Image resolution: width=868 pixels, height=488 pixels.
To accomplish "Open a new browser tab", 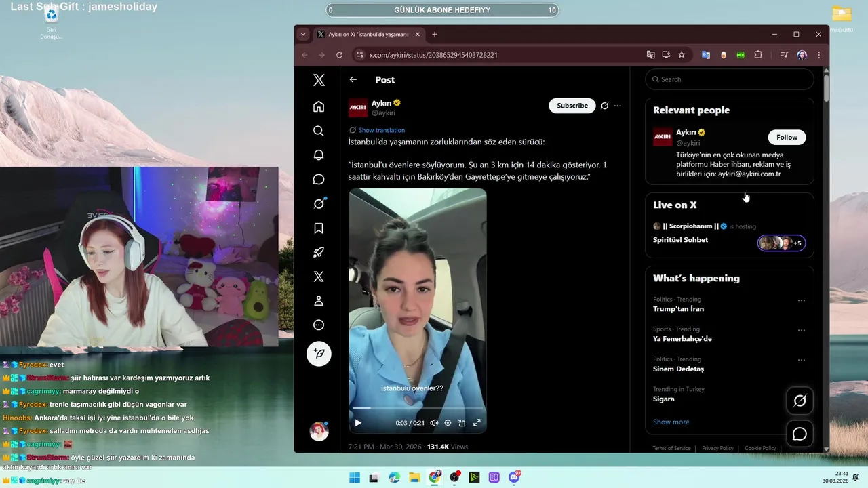I will click(435, 34).
